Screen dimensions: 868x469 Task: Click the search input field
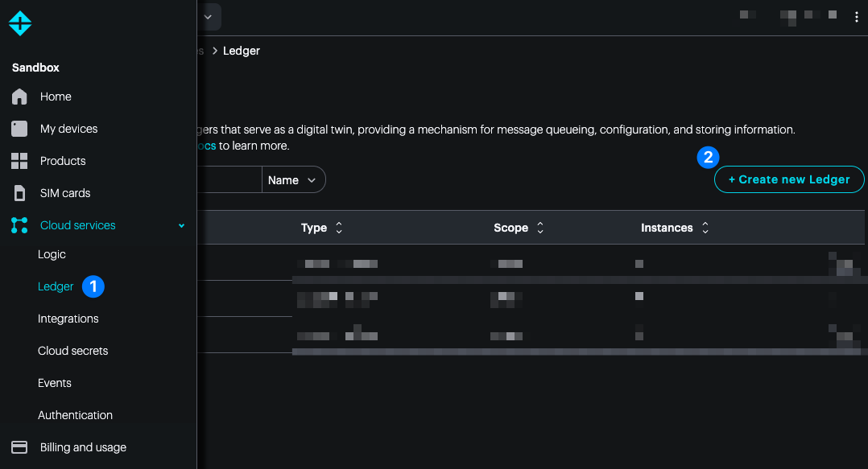[x=229, y=179]
